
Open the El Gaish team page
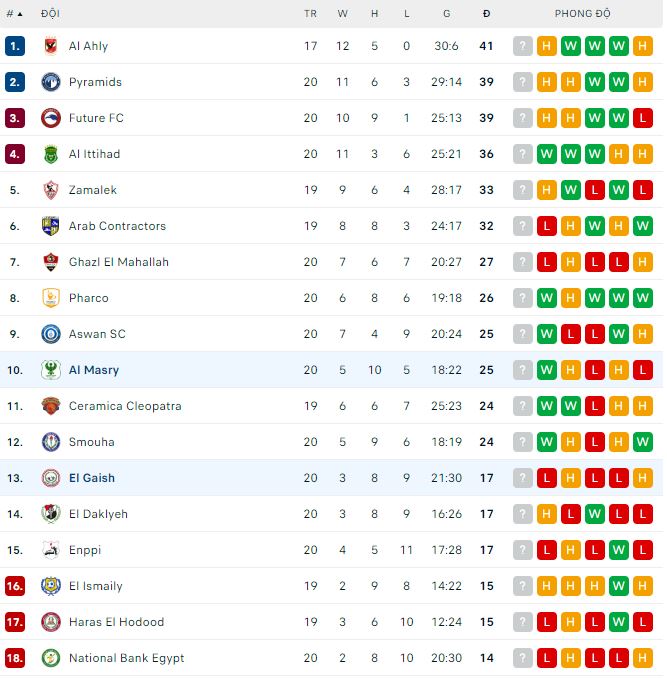click(x=92, y=478)
